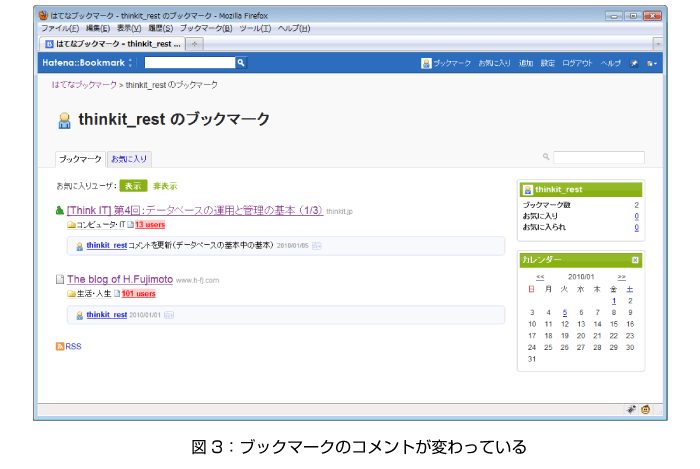The height and width of the screenshot is (469, 700).
Task: Open the Hatena services dropdown icon at header right
Action: [x=651, y=63]
